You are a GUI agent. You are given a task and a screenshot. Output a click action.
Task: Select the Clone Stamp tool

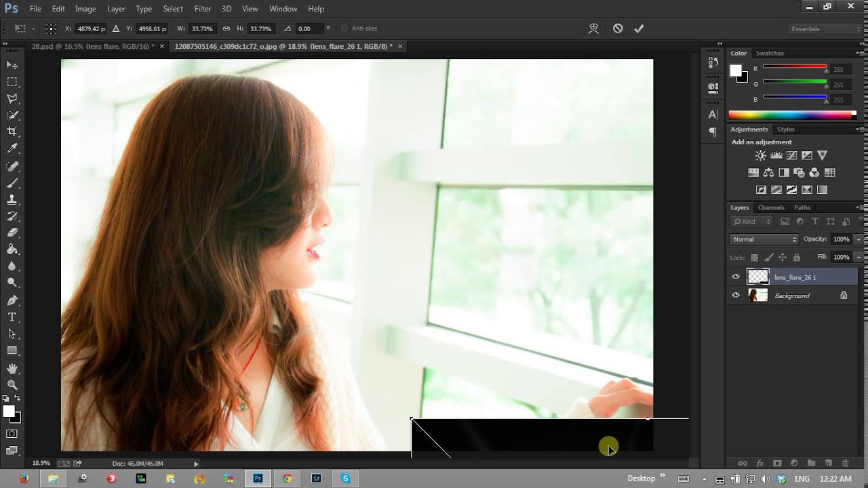tap(12, 200)
